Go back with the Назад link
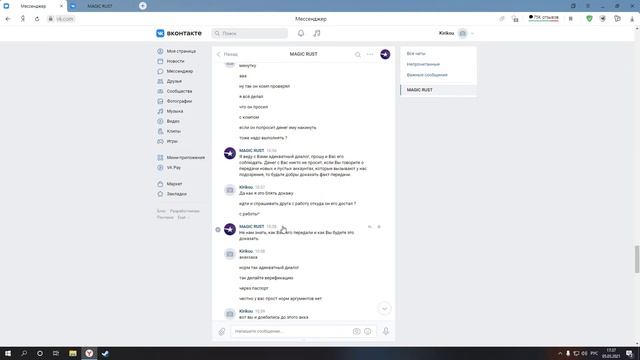Image resolution: width=640 pixels, height=360 pixels. (x=227, y=54)
